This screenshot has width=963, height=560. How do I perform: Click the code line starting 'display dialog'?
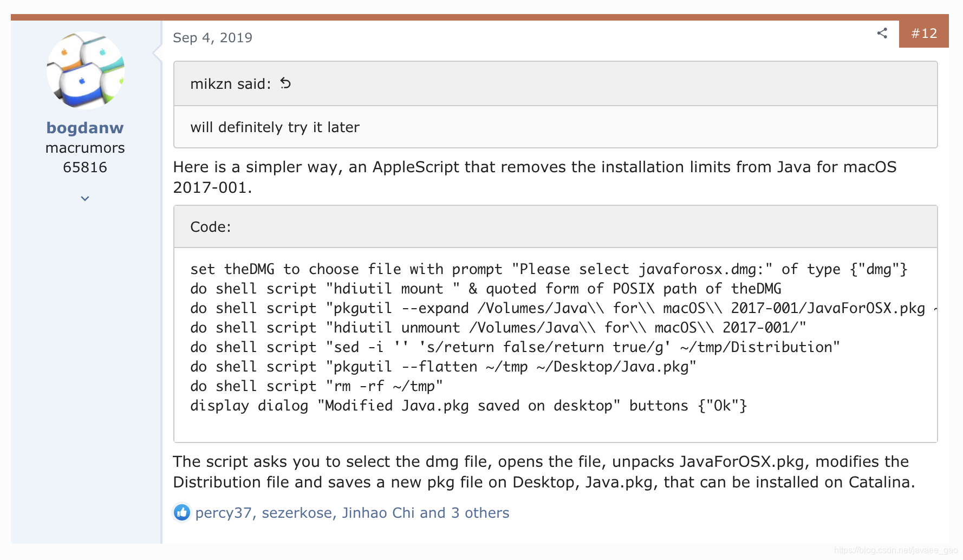pos(469,406)
